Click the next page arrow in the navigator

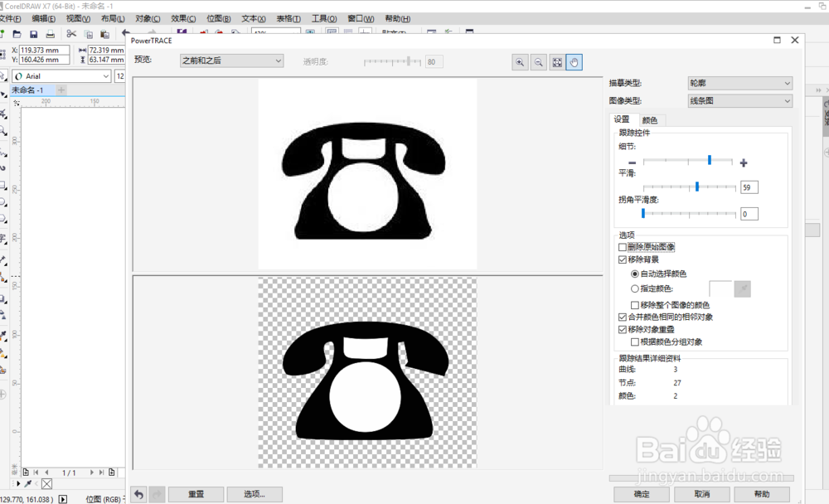[91, 472]
